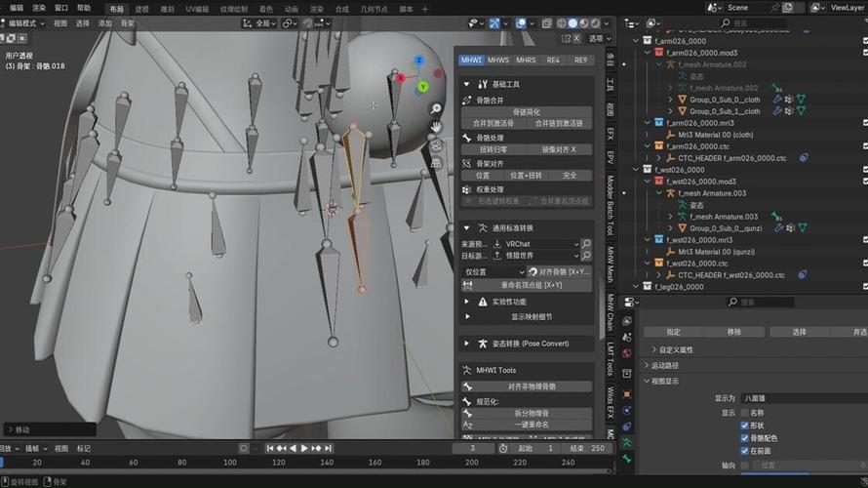The height and width of the screenshot is (488, 868).
Task: Open bone properties tab icon
Action: (627, 459)
